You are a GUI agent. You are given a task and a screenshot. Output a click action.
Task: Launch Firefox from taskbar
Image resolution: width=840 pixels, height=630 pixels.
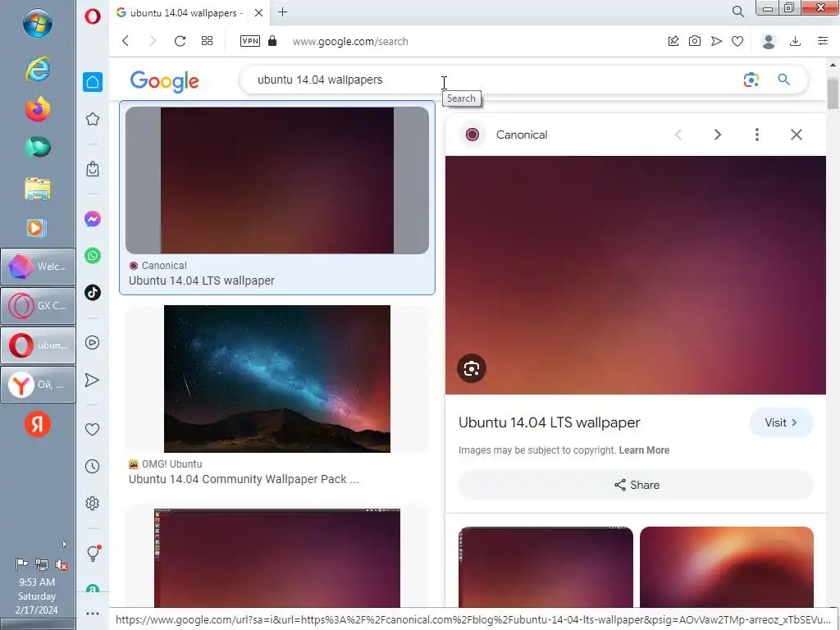point(38,109)
